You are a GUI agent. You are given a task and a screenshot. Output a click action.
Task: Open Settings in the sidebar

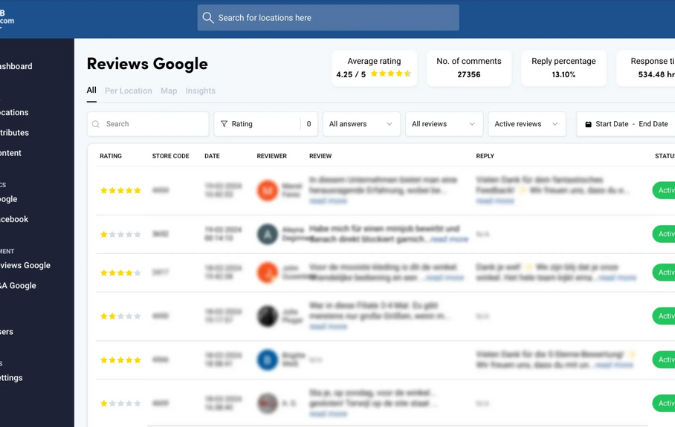point(11,378)
